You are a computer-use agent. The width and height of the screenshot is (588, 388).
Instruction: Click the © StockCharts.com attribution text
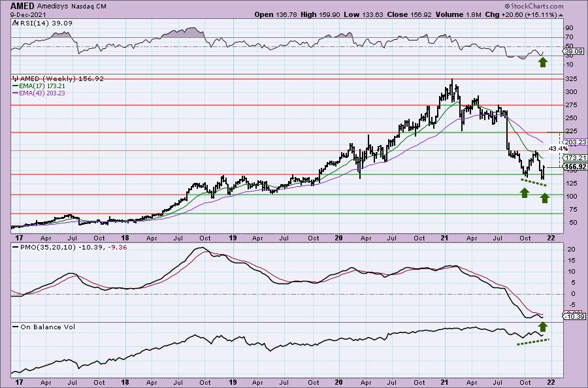coord(534,6)
